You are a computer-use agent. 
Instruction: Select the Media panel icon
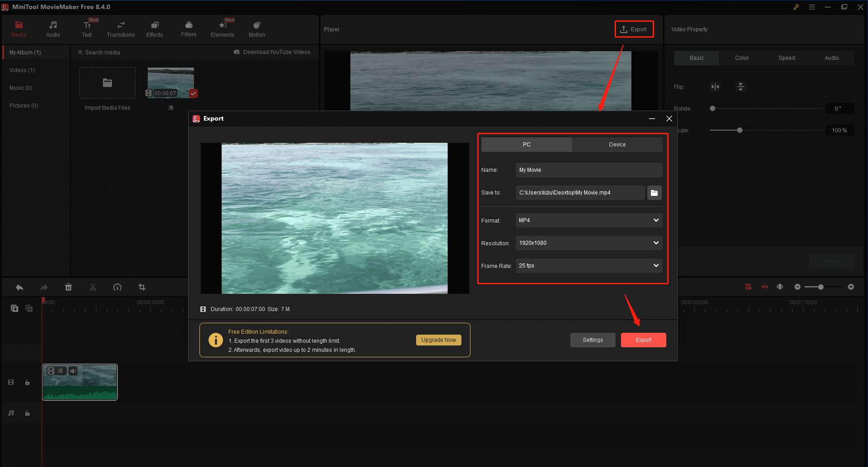click(x=19, y=29)
